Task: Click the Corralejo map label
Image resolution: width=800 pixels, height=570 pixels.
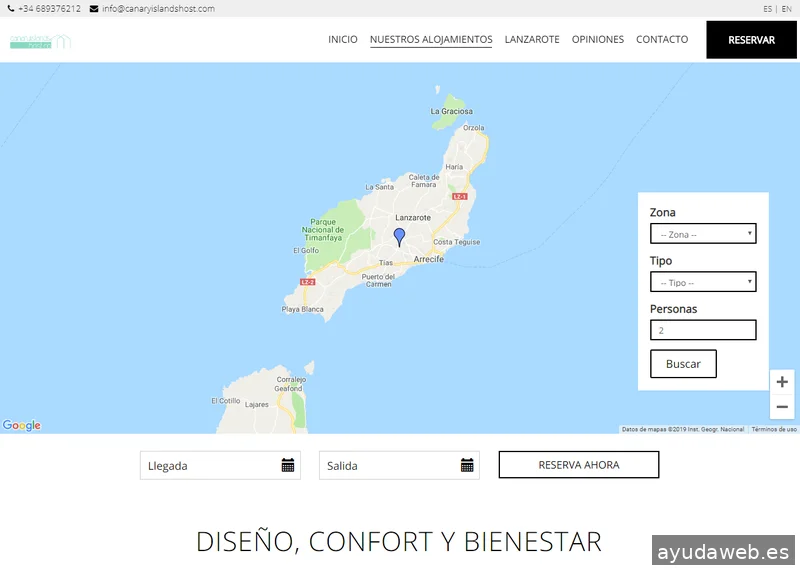Action: click(x=291, y=379)
